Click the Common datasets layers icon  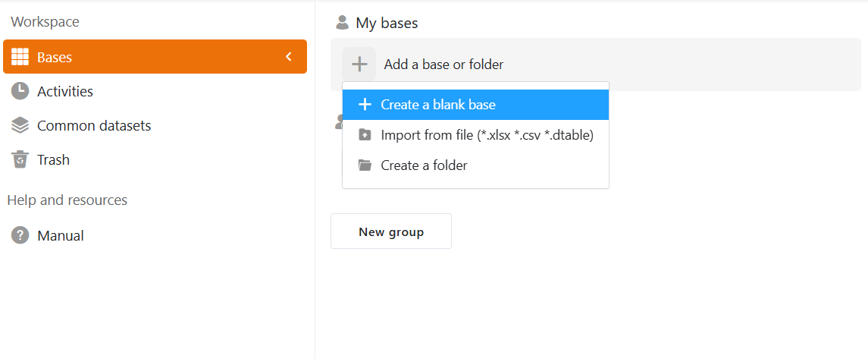20,125
